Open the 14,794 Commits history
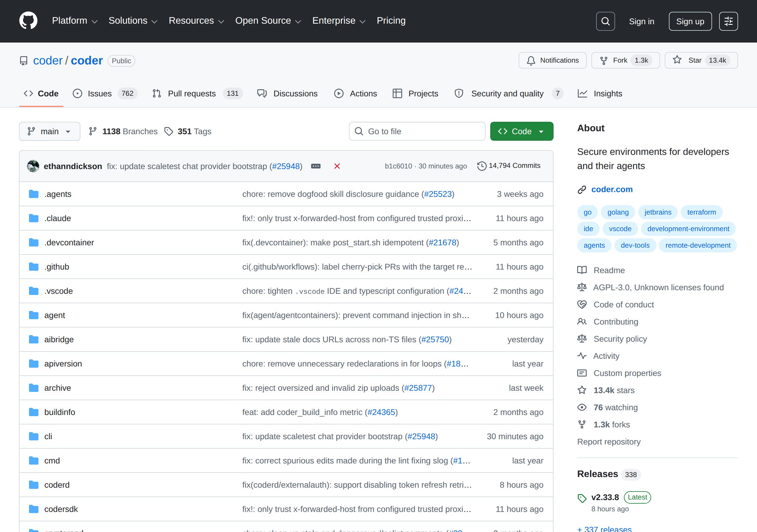 509,166
